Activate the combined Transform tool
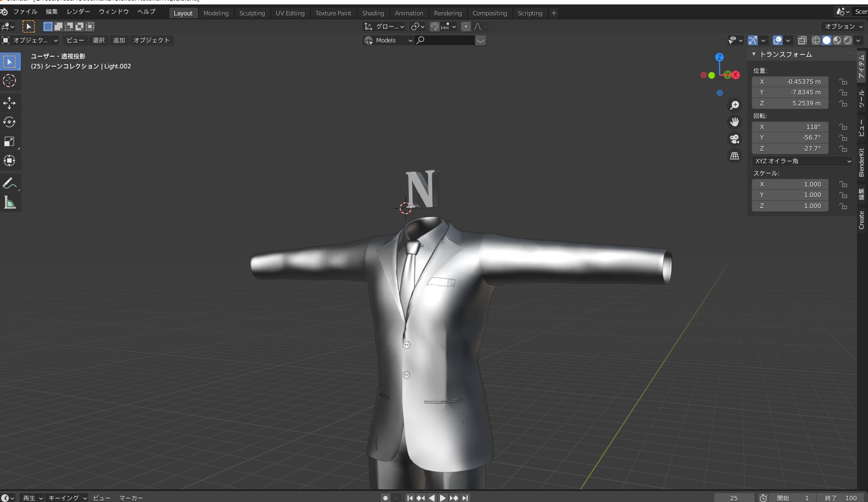This screenshot has height=502, width=868. 9,161
